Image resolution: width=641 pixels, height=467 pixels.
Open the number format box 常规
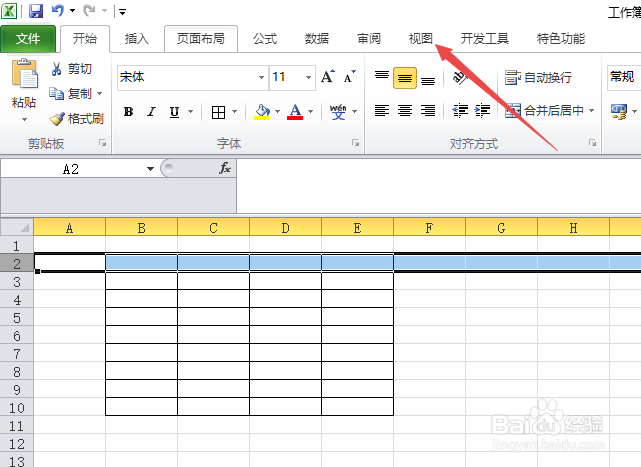click(624, 77)
